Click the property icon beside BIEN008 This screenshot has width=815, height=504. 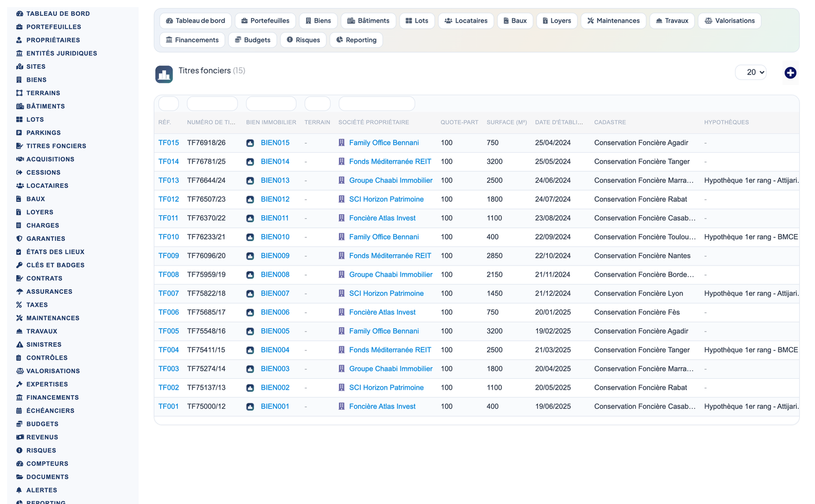(x=250, y=275)
